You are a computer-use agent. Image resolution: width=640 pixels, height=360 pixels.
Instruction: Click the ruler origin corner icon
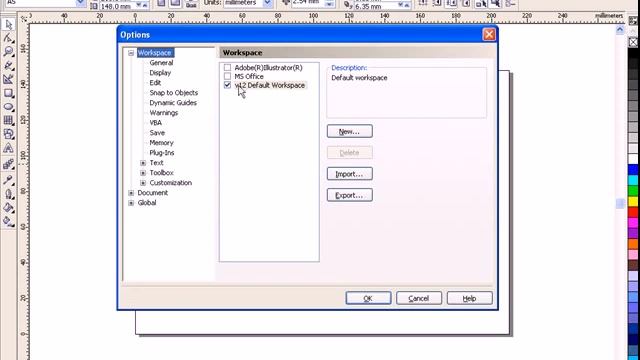tap(24, 18)
